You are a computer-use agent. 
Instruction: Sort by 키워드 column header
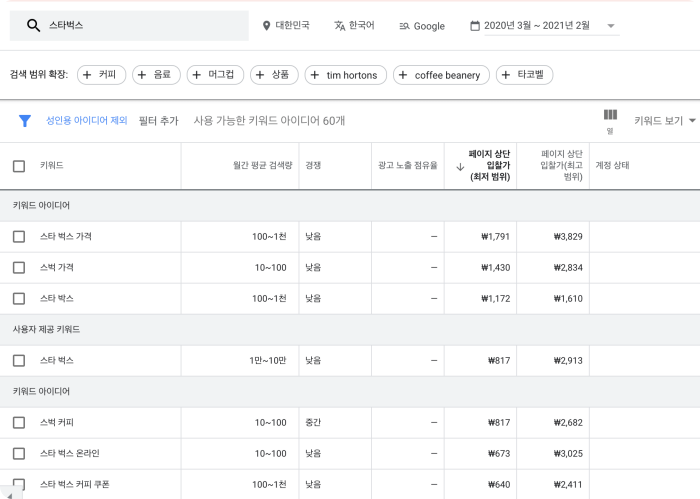[52, 165]
